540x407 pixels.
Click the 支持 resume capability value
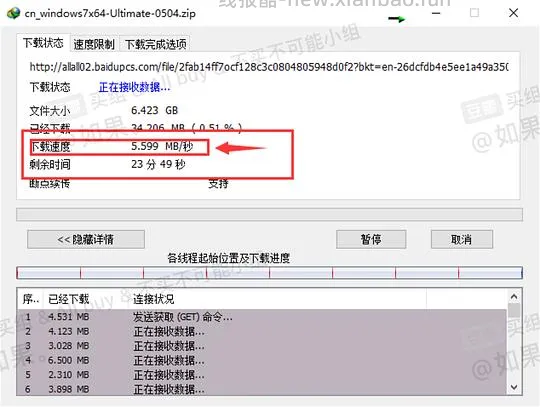point(218,184)
